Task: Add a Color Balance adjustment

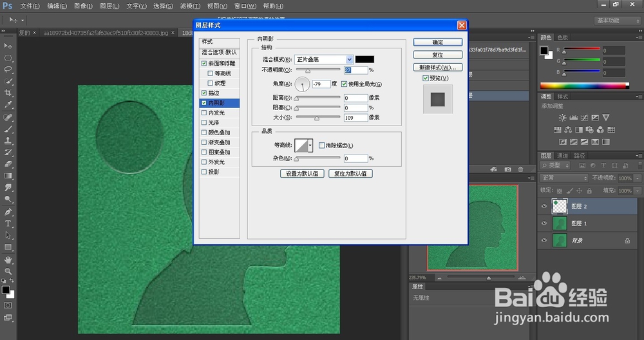Action: (568, 130)
